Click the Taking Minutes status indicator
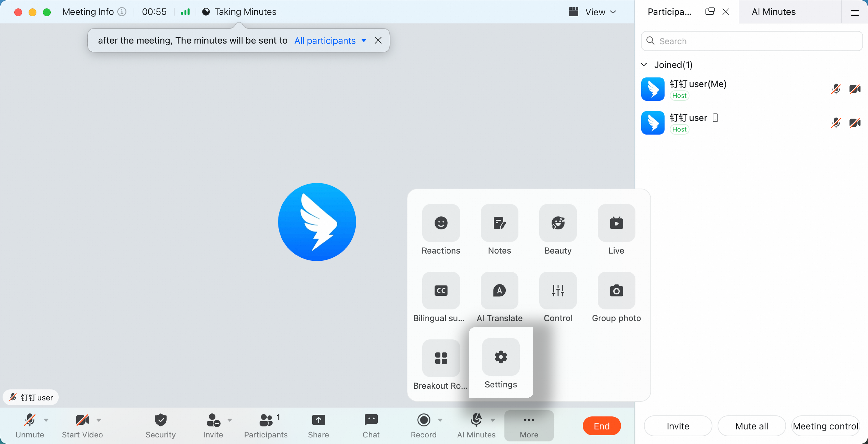Screen dimensions: 868x444 [x=239, y=12]
